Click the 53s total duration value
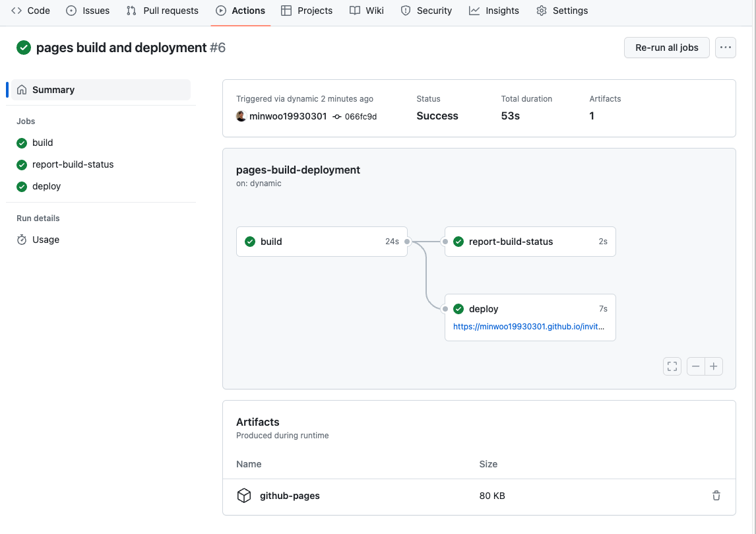The height and width of the screenshot is (534, 756). tap(510, 116)
